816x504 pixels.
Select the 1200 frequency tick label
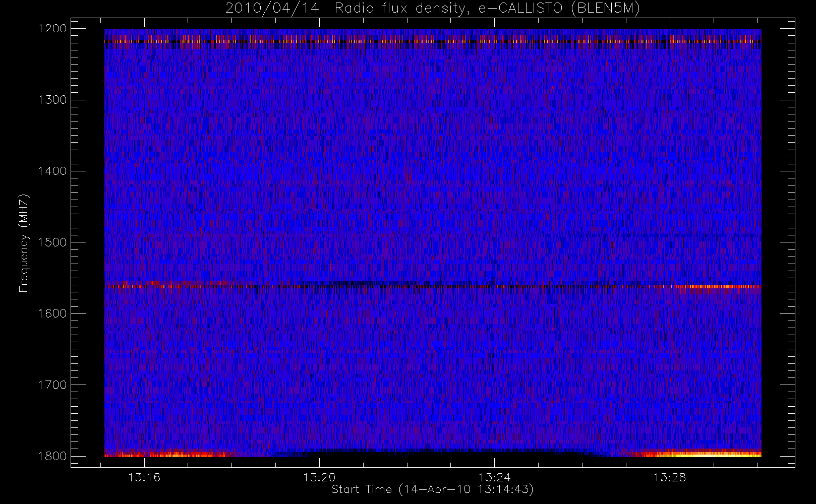[x=52, y=29]
